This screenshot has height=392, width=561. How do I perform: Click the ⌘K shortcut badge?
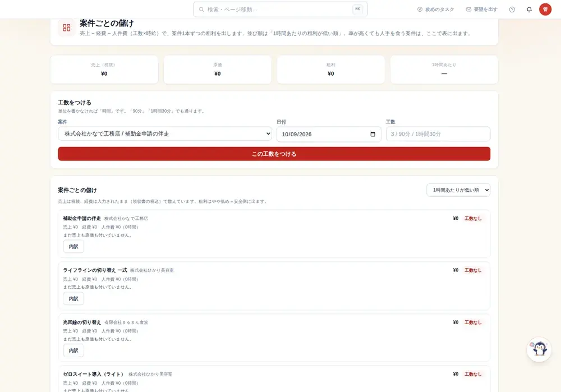tap(357, 10)
